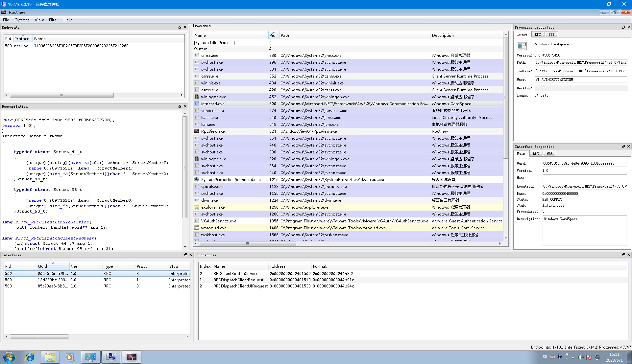This screenshot has width=632, height=364.
Task: Close the Procedures panel
Action: click(x=629, y=255)
